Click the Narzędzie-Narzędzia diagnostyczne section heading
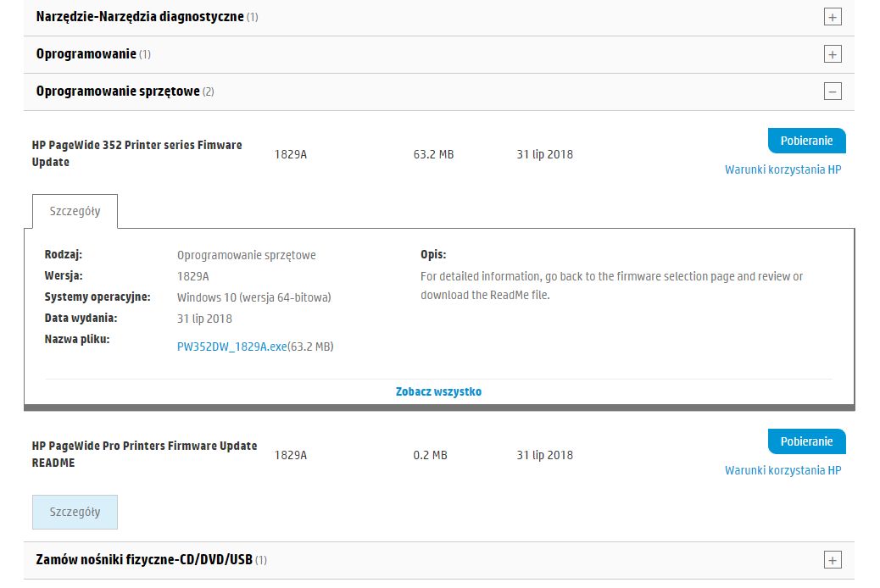Screen dimensions: 880x588 tap(140, 17)
